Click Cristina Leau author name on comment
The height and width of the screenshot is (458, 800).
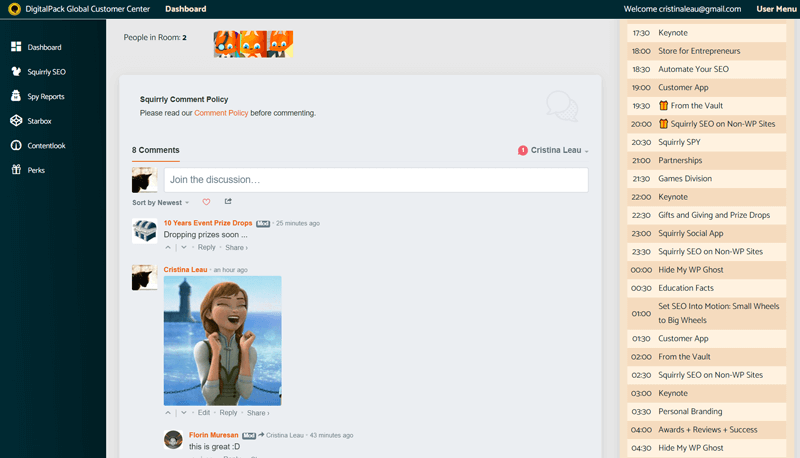185,269
